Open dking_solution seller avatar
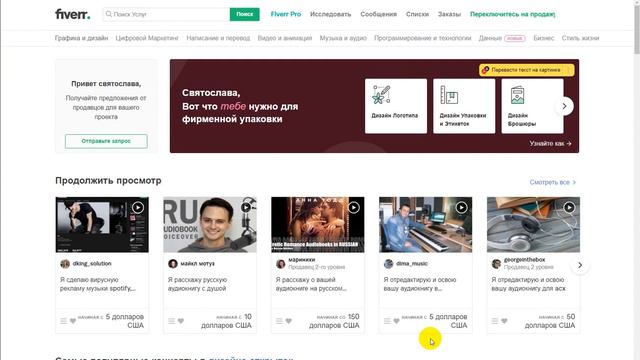Screen dimensions: 640x360 coord(65,264)
